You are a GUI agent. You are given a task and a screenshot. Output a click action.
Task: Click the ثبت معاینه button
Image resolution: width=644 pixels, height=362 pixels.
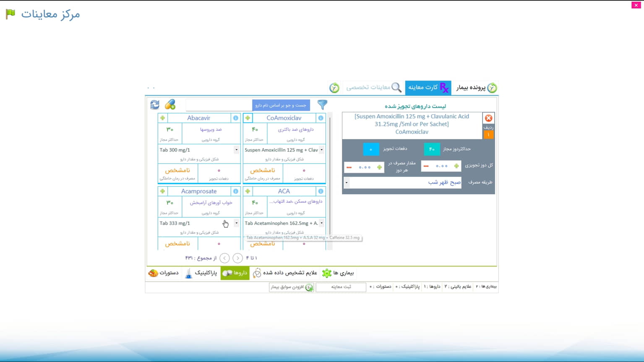coord(341,287)
